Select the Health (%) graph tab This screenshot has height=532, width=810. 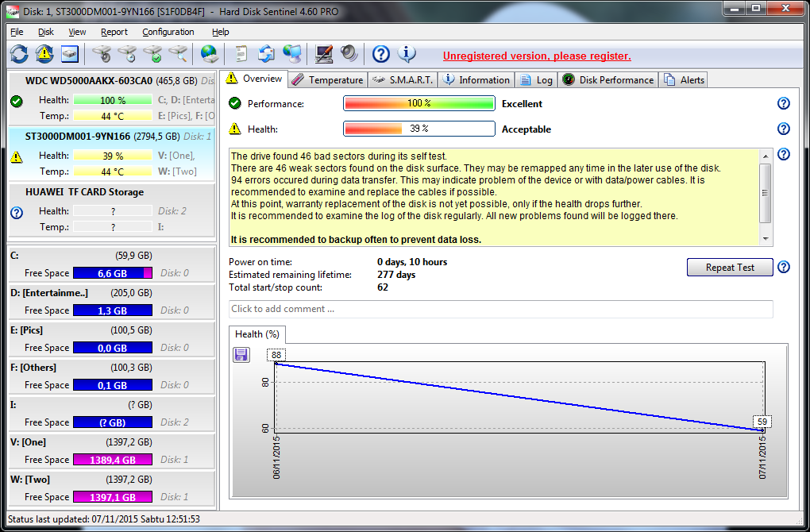tap(256, 334)
